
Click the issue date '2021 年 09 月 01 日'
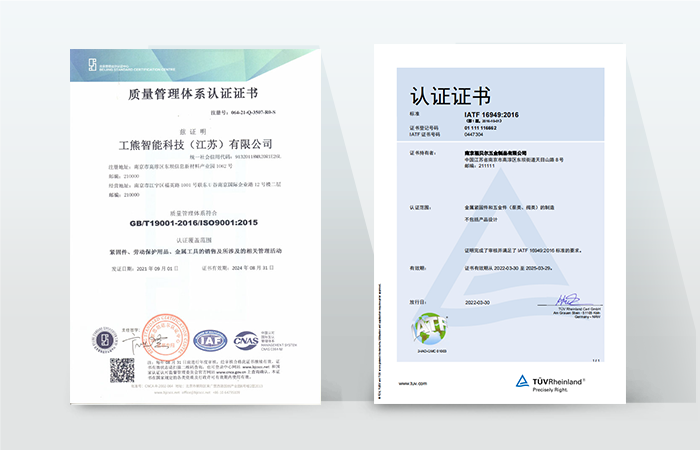pos(158,269)
